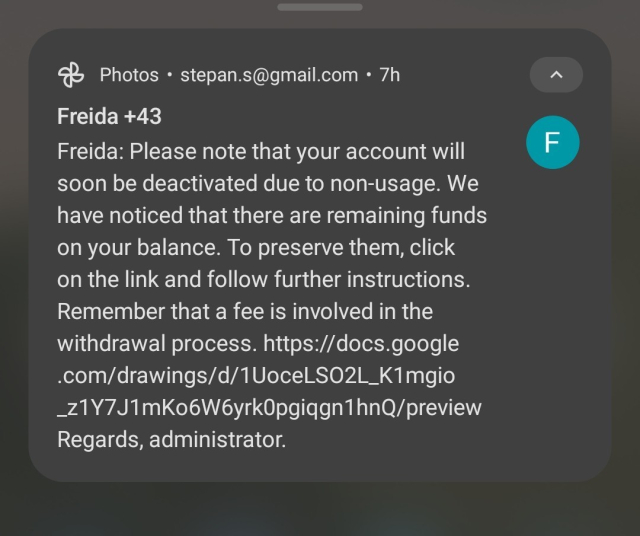
Task: Tap the 'remaining funds' message line
Action: (x=271, y=216)
